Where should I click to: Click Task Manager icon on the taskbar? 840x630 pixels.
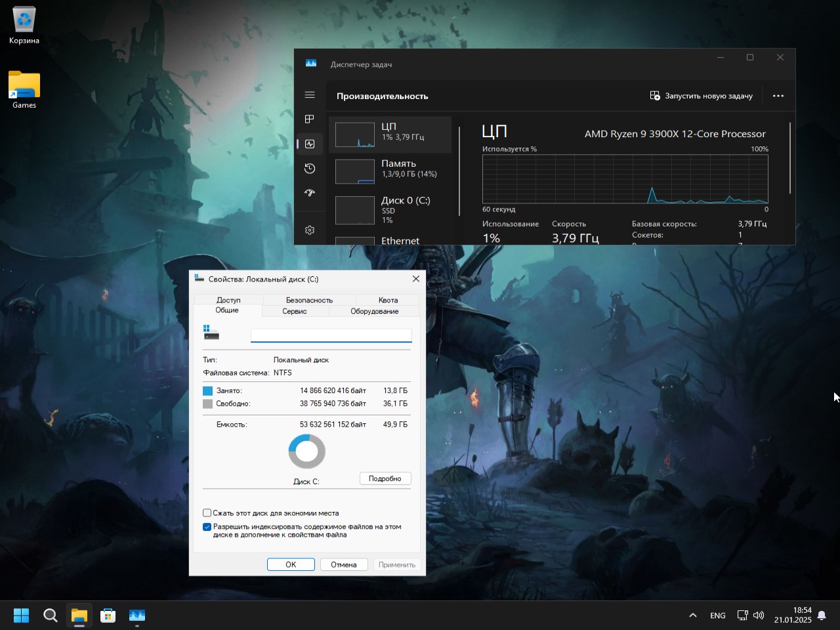point(136,616)
